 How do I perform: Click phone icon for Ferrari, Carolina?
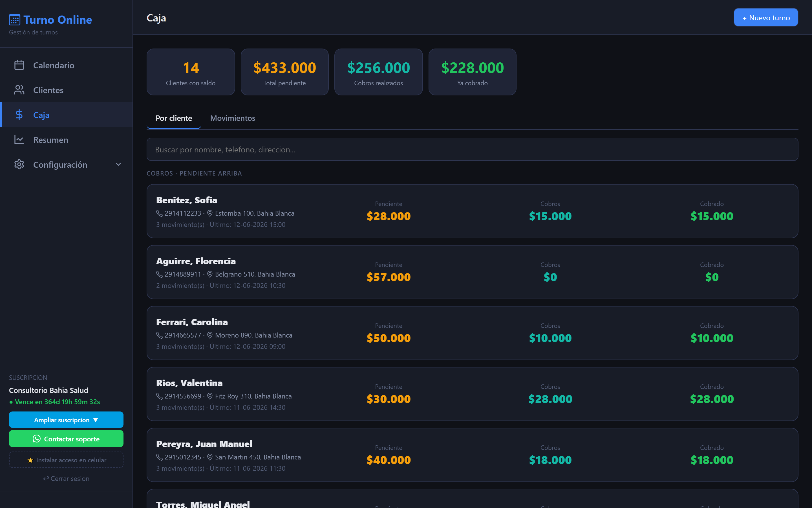click(x=159, y=335)
